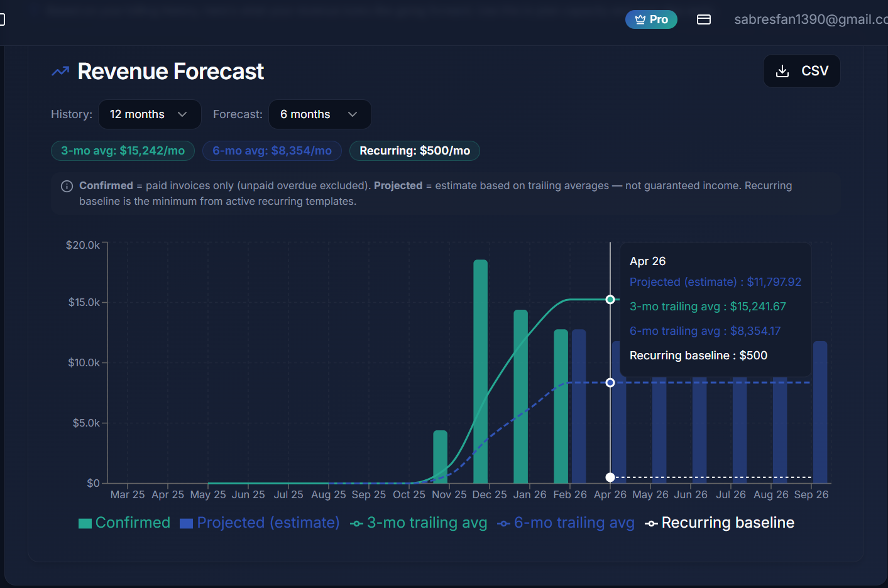This screenshot has height=588, width=888.
Task: Click the 6-mo avg $8,354/mo pill
Action: [x=272, y=151]
